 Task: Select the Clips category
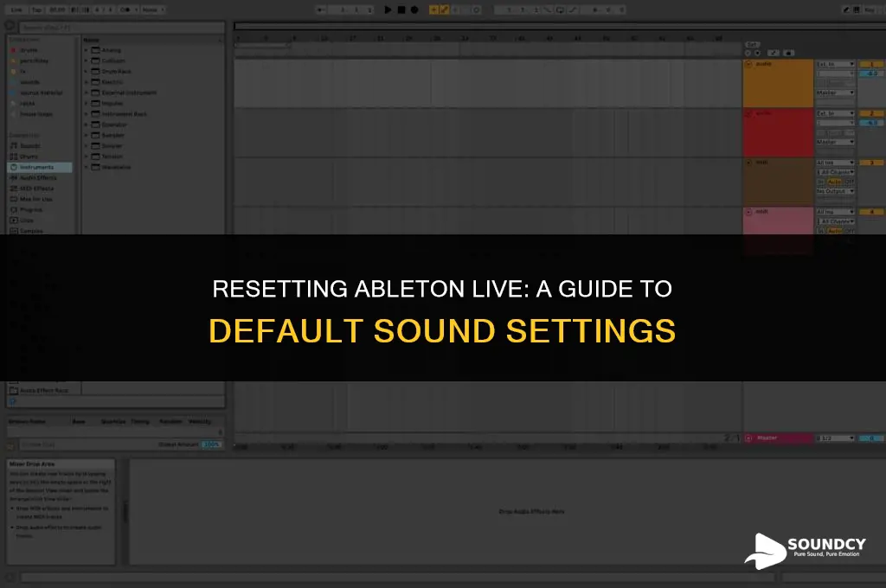pos(22,220)
